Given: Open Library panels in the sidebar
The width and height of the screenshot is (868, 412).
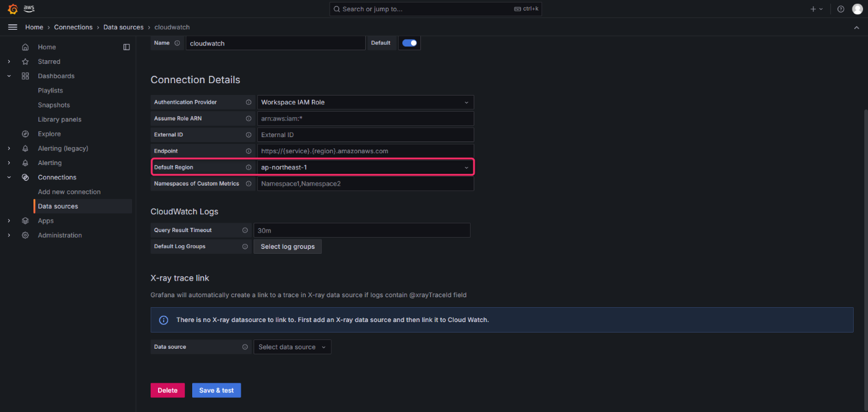Looking at the screenshot, I should coord(60,119).
